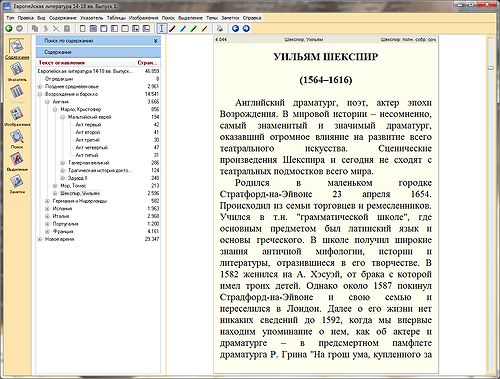Collapse the Мальтийский еврей tree node
Image resolution: width=500 pixels, height=379 pixels.
point(63,117)
